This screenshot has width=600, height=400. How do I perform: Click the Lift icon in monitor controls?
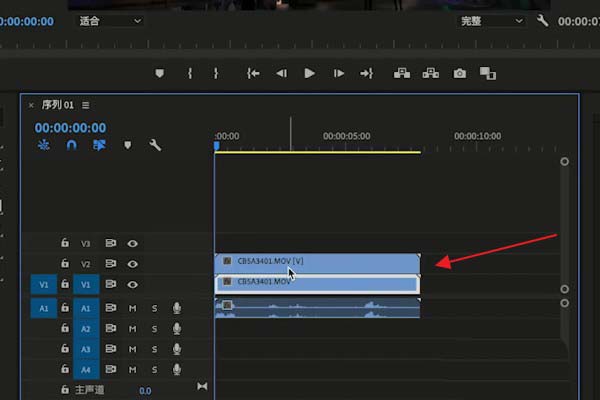coord(403,73)
